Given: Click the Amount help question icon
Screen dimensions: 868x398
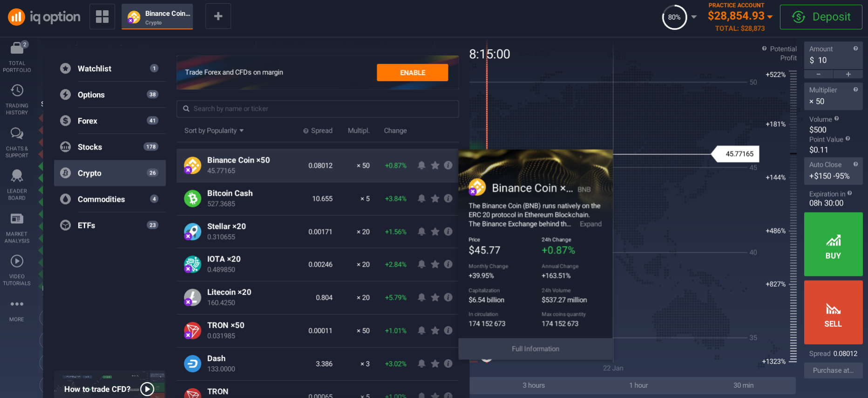Looking at the screenshot, I should click(855, 48).
